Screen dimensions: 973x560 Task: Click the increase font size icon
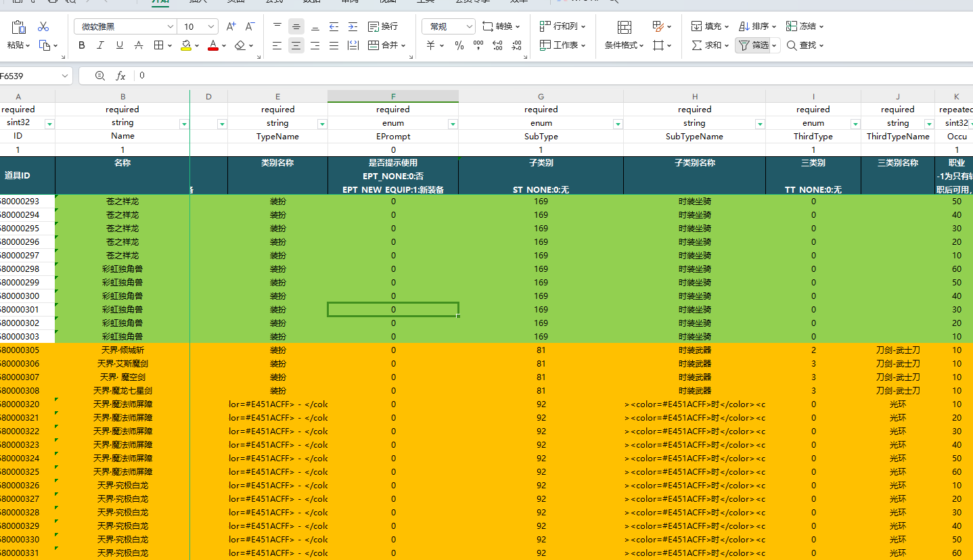[x=231, y=26]
